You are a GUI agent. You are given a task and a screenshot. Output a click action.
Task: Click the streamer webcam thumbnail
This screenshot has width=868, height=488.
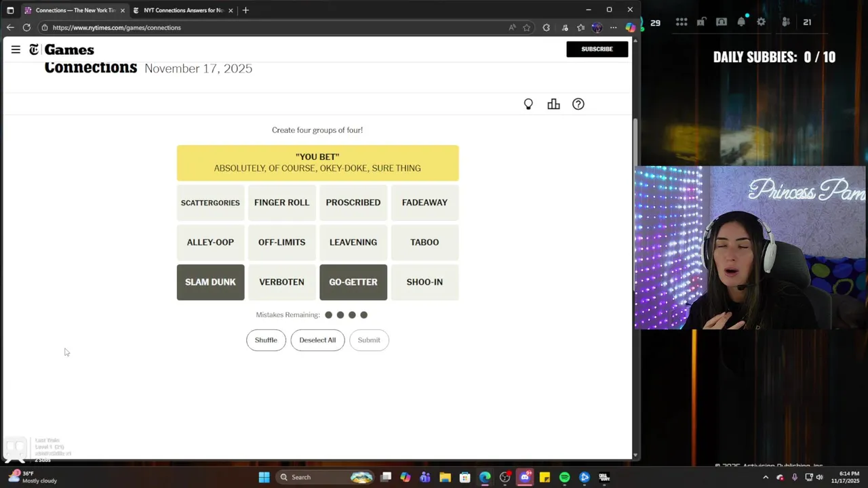(751, 247)
